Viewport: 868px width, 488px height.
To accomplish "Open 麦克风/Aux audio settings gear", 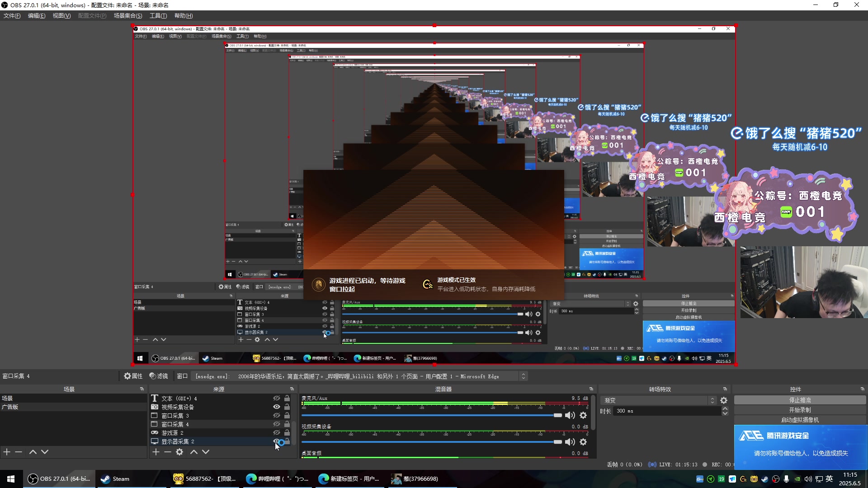I will [584, 415].
